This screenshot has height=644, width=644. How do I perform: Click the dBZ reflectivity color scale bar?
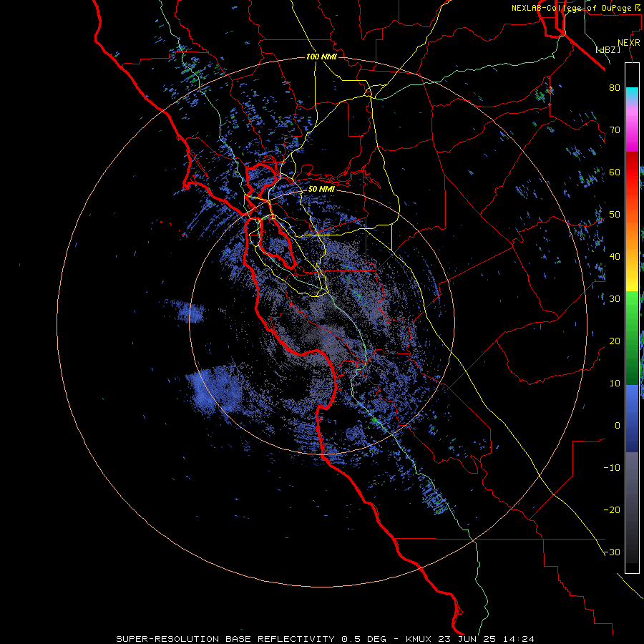[632, 318]
